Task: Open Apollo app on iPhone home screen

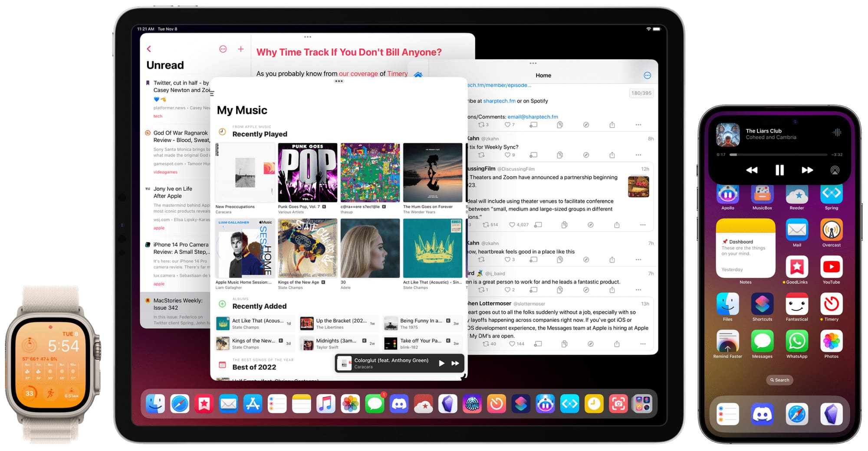Action: tap(728, 194)
